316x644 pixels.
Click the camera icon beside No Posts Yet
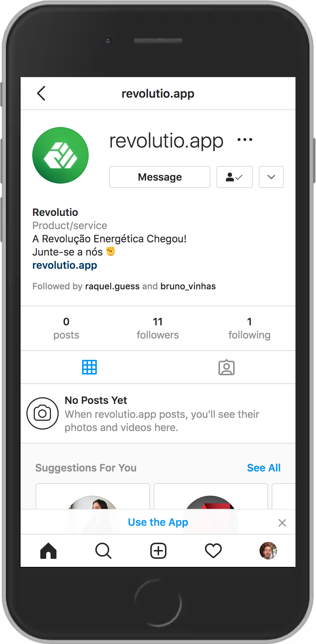(x=43, y=413)
